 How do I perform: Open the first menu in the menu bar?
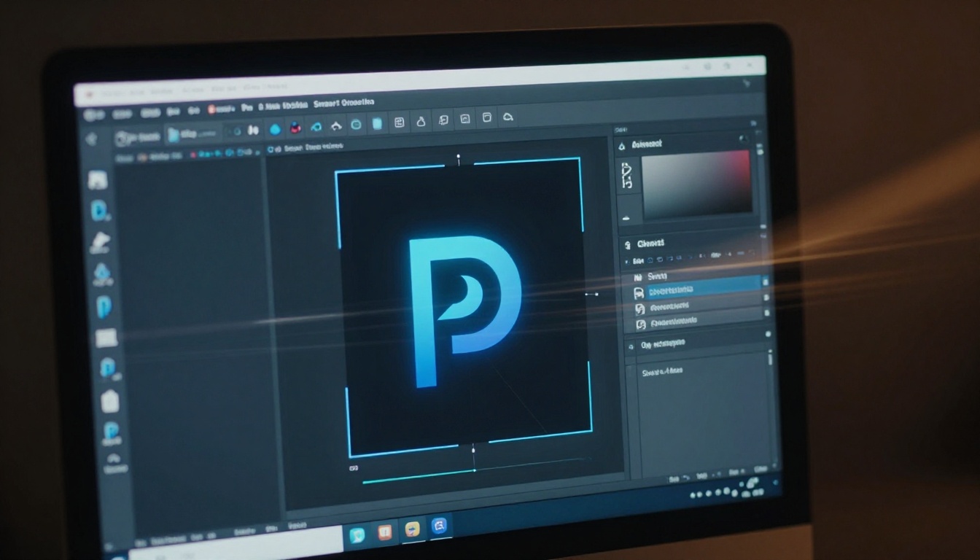coord(93,115)
